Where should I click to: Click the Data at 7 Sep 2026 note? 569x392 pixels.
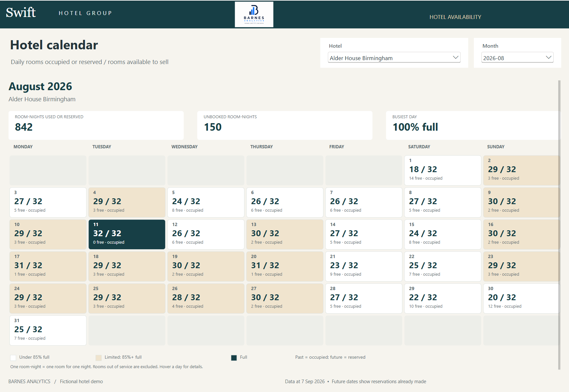click(x=305, y=382)
